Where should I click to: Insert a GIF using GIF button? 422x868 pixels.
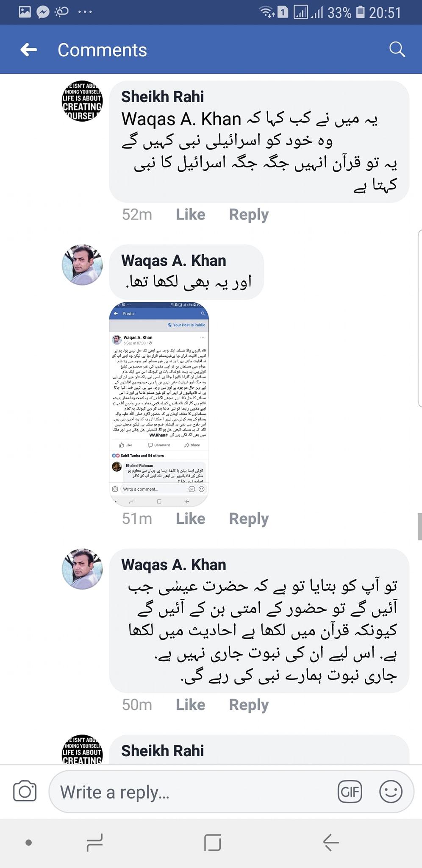click(350, 791)
